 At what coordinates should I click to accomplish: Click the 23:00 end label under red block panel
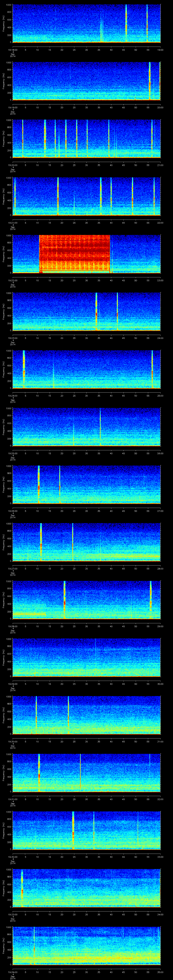coord(160,280)
